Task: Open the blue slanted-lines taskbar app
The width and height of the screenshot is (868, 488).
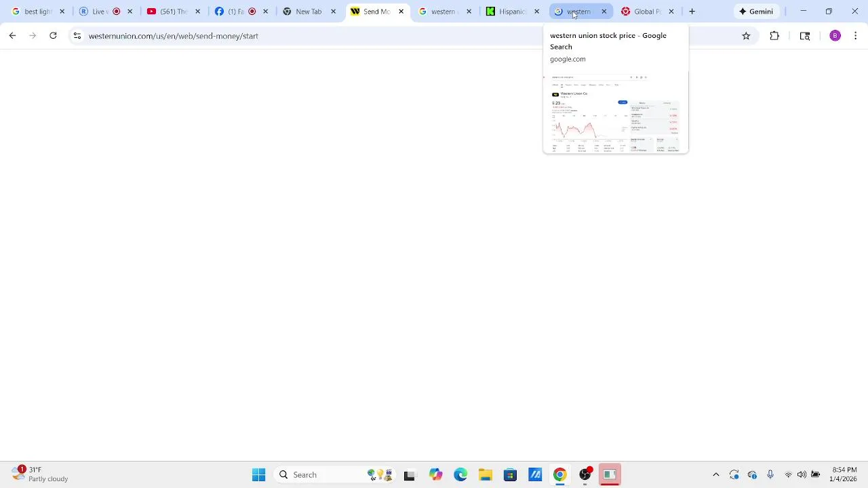Action: (535, 475)
